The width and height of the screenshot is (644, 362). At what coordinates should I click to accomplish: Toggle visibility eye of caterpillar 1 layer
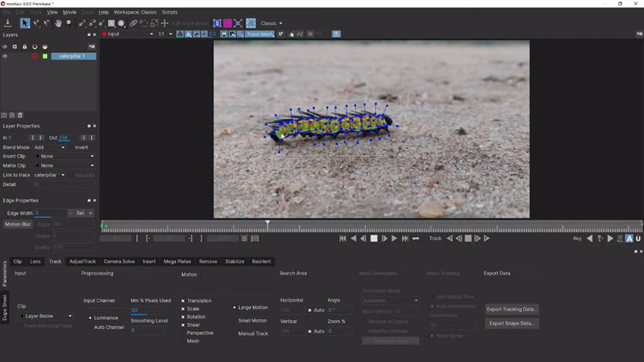click(x=5, y=56)
